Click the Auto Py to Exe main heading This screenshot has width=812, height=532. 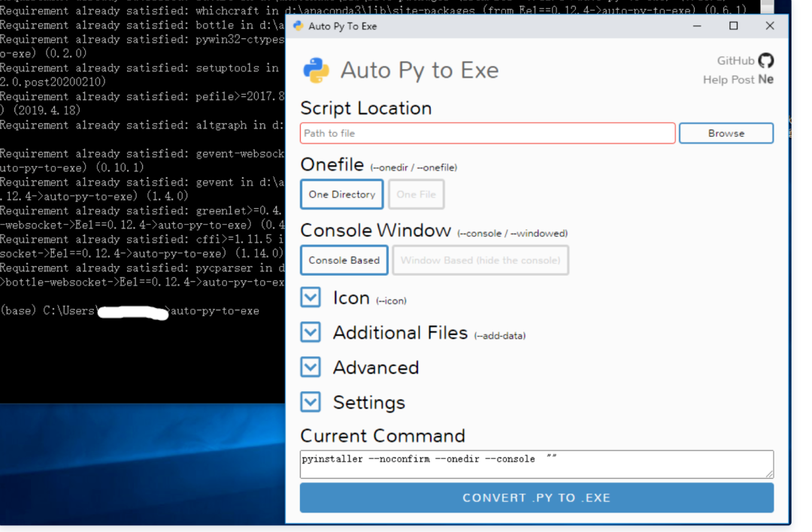420,70
